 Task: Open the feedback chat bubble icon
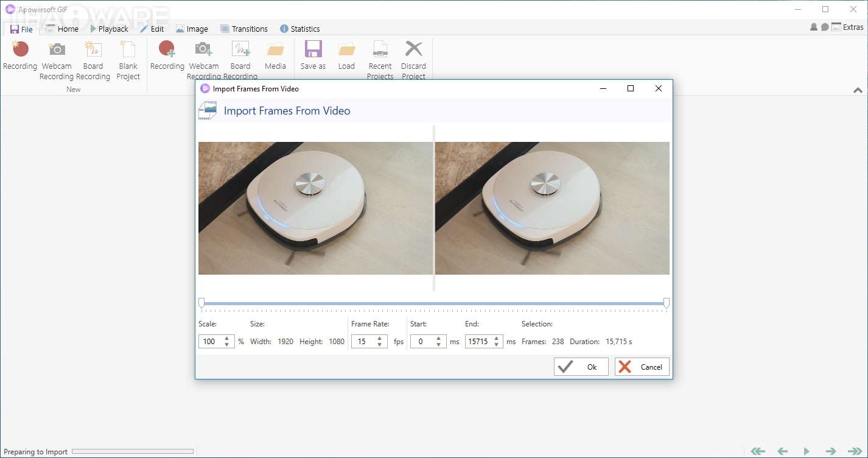tap(825, 27)
